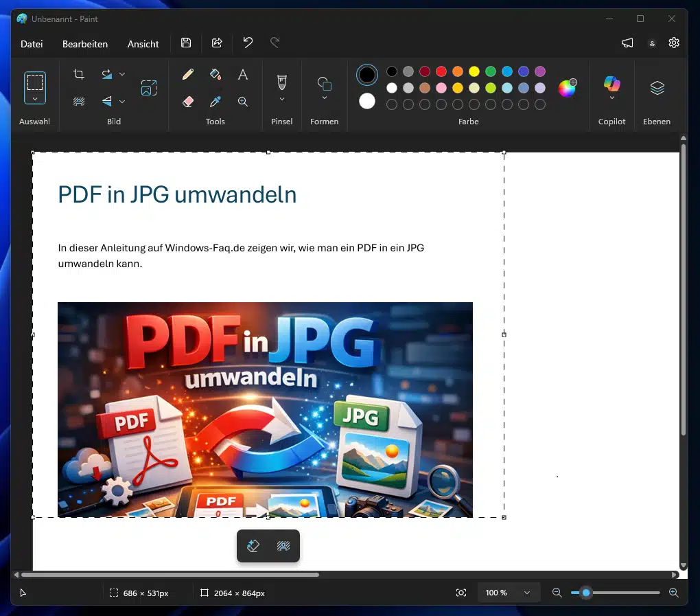Open the 100 % zoom level dropdown
This screenshot has width=700, height=616.
[509, 593]
